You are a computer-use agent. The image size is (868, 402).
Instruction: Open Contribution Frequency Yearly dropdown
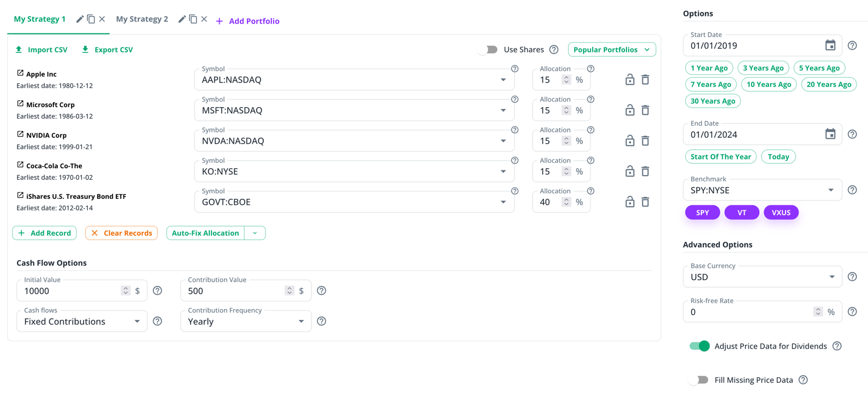(246, 322)
